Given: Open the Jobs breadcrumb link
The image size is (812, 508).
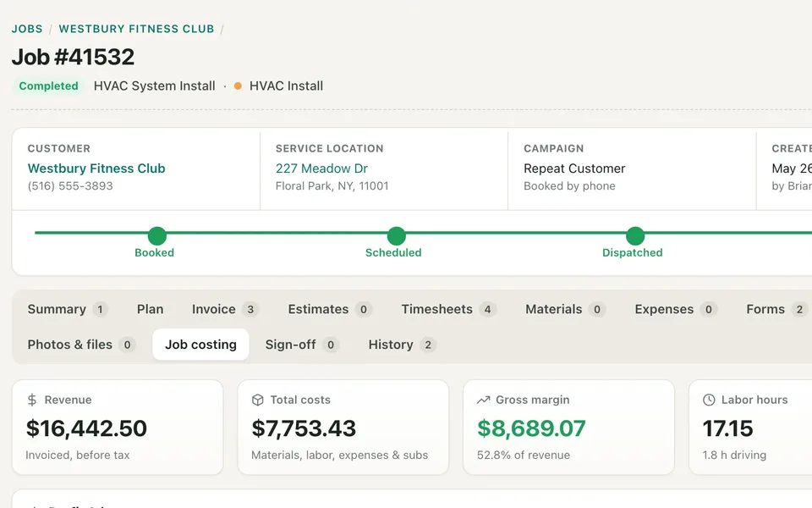Looking at the screenshot, I should point(27,29).
